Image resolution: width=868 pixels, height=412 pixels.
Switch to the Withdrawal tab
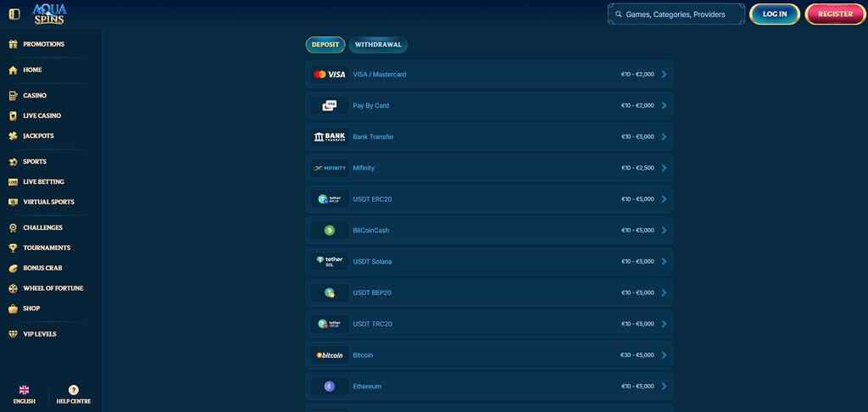[x=378, y=45]
